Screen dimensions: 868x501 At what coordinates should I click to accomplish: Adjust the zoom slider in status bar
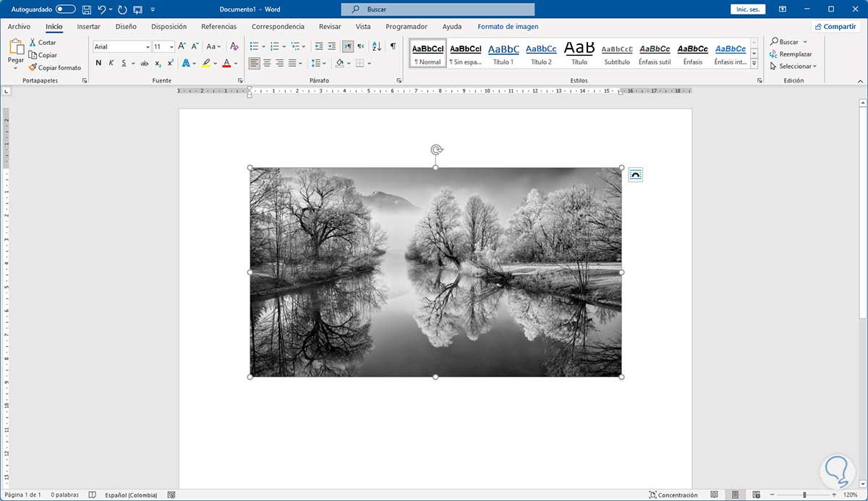tap(804, 494)
